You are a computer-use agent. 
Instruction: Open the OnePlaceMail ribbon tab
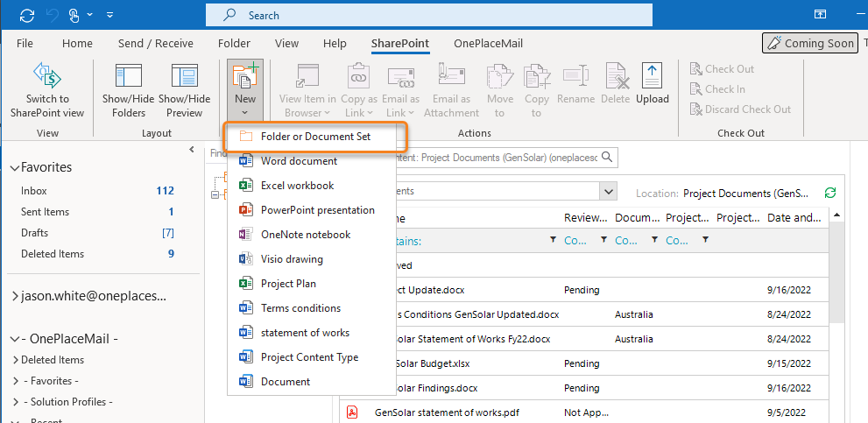[x=488, y=43]
